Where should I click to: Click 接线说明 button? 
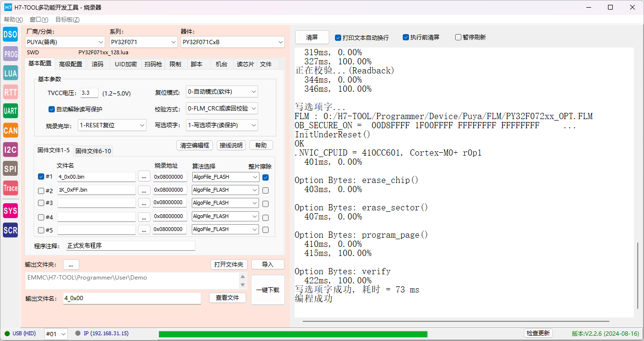click(231, 146)
